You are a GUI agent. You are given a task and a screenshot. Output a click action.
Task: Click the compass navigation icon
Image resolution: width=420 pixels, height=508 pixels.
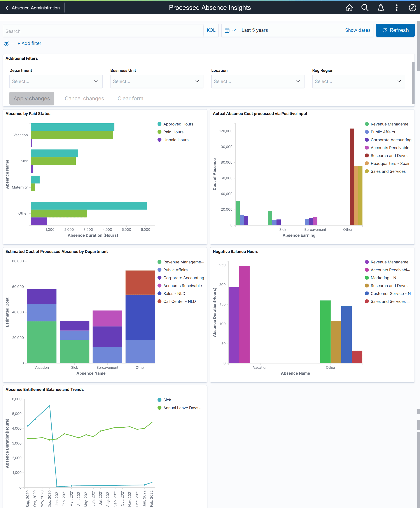[412, 7]
